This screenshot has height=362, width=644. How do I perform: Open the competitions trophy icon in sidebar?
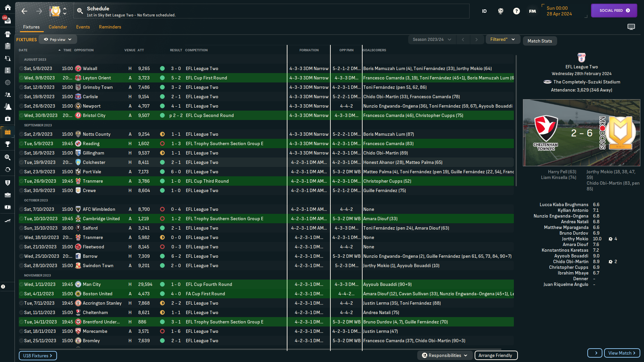tap(7, 144)
